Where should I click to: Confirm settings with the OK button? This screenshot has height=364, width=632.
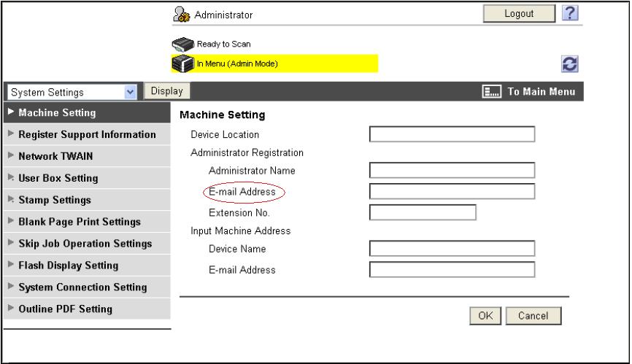coord(485,316)
